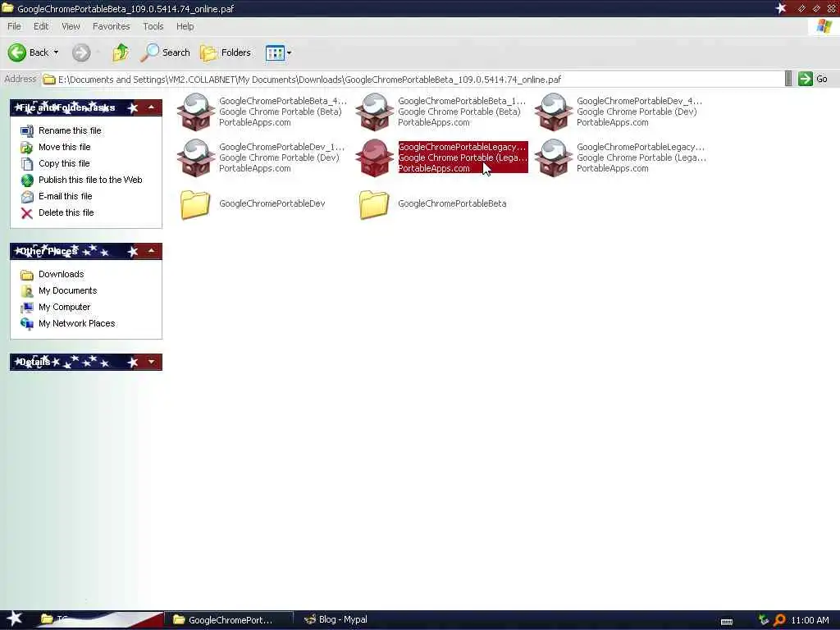Go to My Computer in Other Places
840x630 pixels.
(64, 307)
